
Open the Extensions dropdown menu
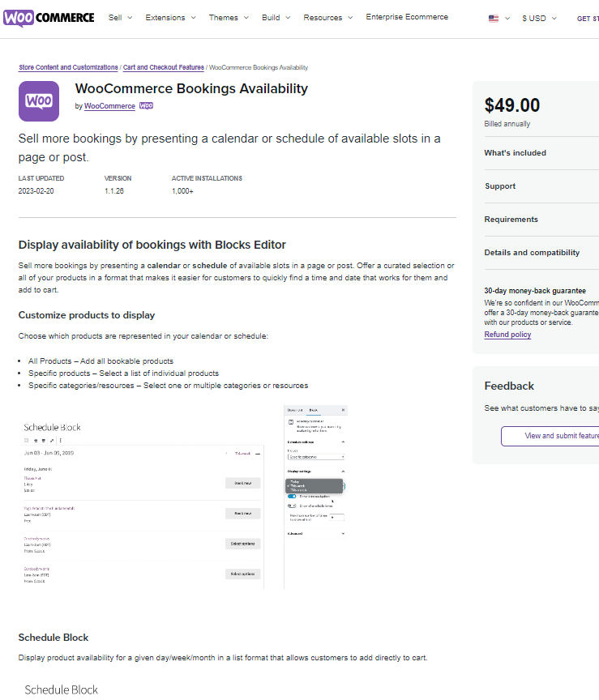(166, 16)
